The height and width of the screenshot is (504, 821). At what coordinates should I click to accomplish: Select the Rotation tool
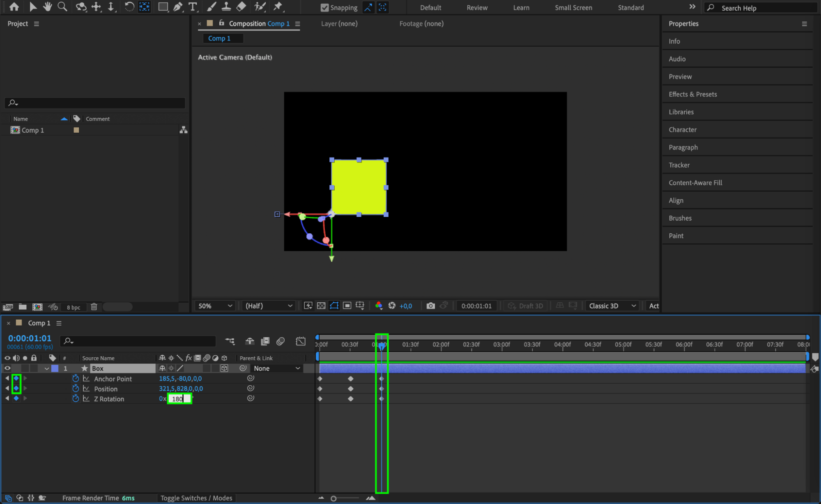click(x=129, y=7)
